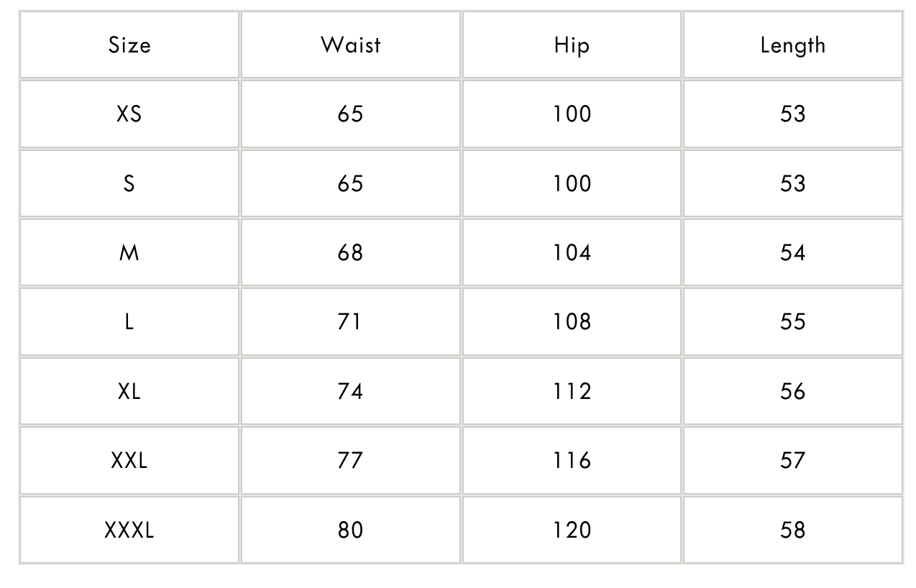This screenshot has width=916, height=588.
Task: Select the M size row label
Action: (129, 253)
